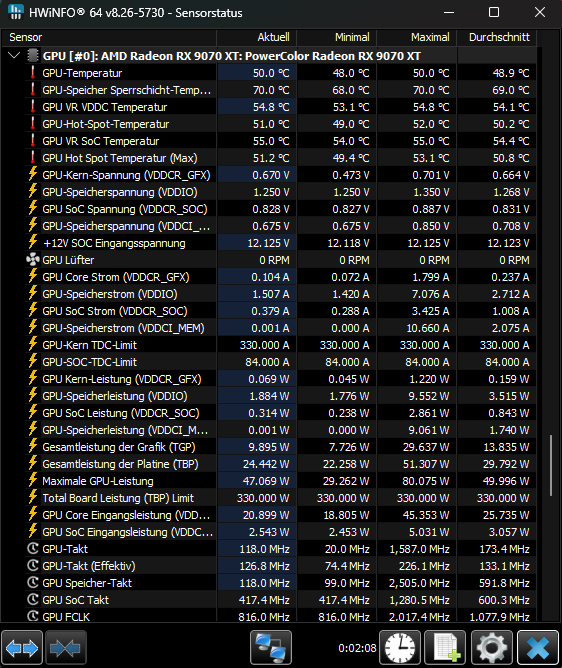Click the 0:02:08 elapsed time display
562x668 pixels.
[357, 648]
